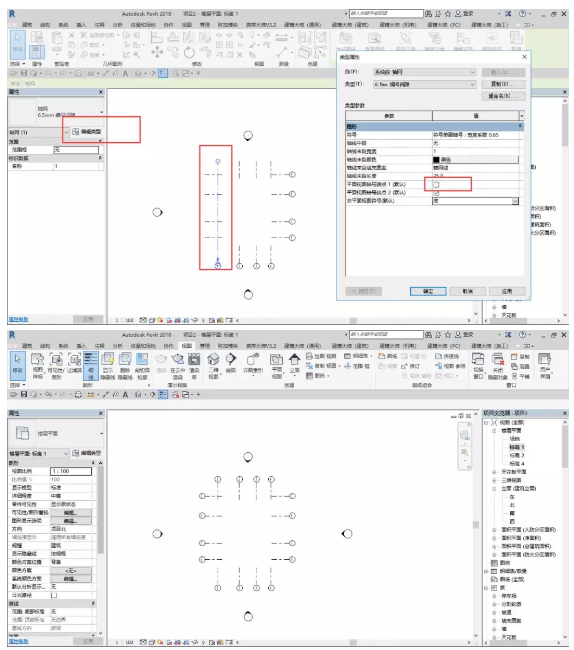Open Annotate (注释) tab in lower window
574x650 pixels.
99,345
